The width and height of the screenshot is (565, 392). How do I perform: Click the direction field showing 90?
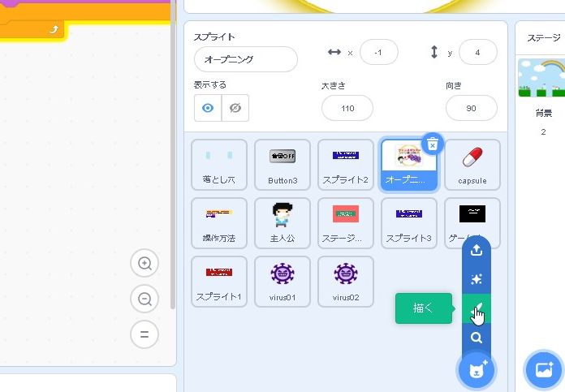(x=472, y=108)
